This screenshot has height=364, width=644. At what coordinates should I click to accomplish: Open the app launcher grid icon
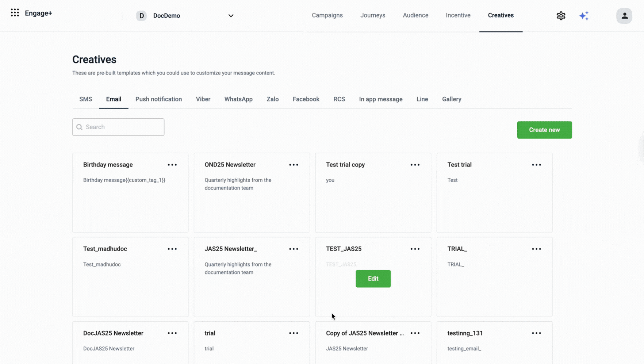(15, 13)
